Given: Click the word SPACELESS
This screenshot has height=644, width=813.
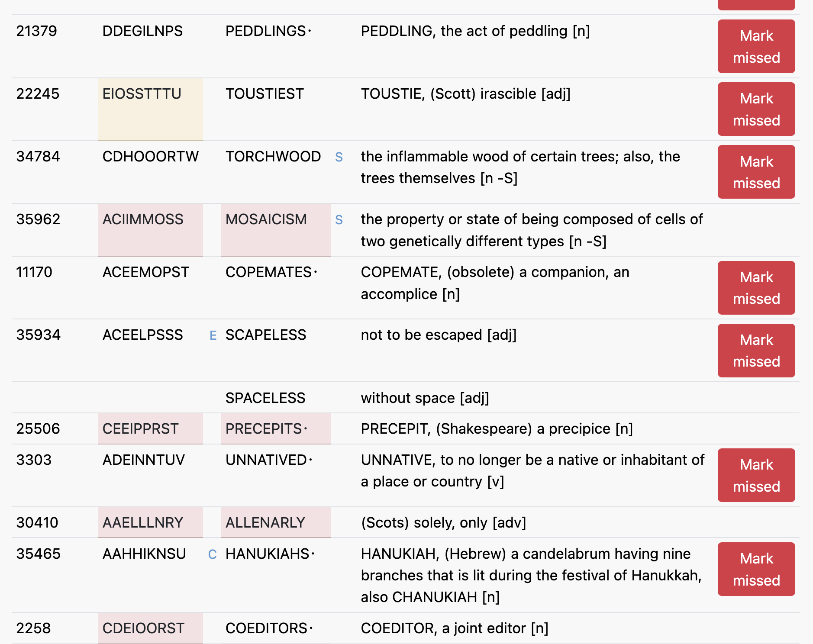Looking at the screenshot, I should coord(265,398).
